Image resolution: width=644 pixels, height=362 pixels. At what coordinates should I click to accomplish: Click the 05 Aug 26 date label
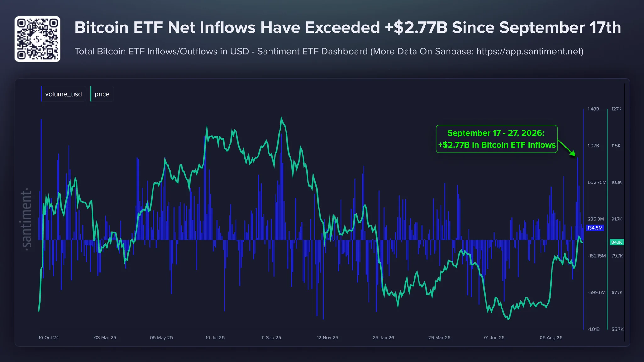click(551, 338)
